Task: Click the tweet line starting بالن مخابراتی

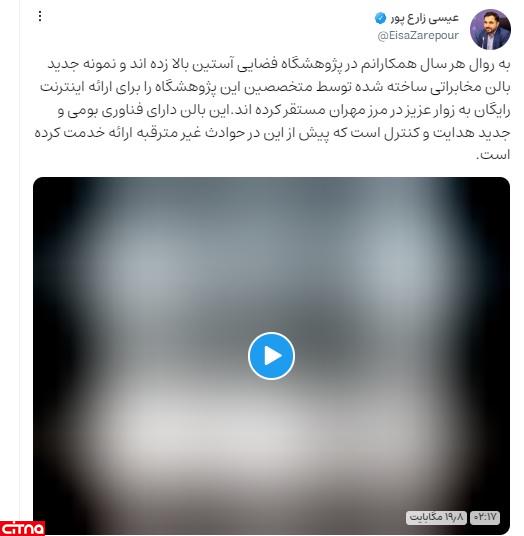Action: coord(275,88)
